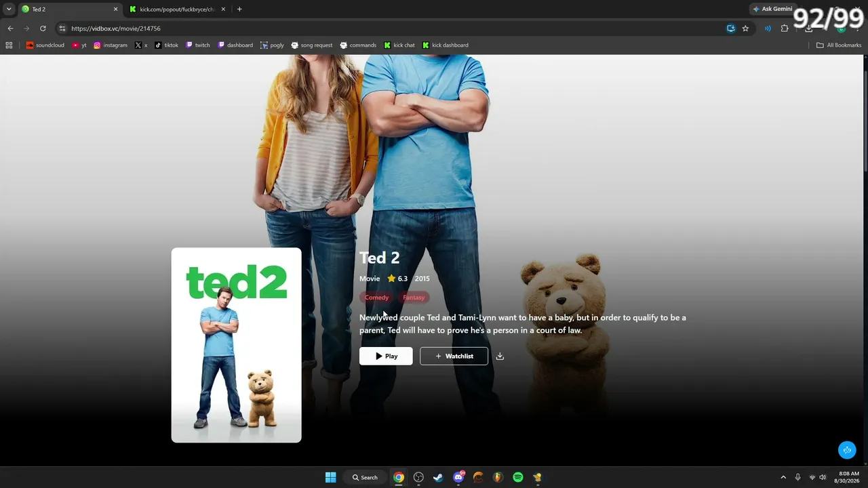868x488 pixels.
Task: Open the commands bookmark
Action: coord(358,45)
